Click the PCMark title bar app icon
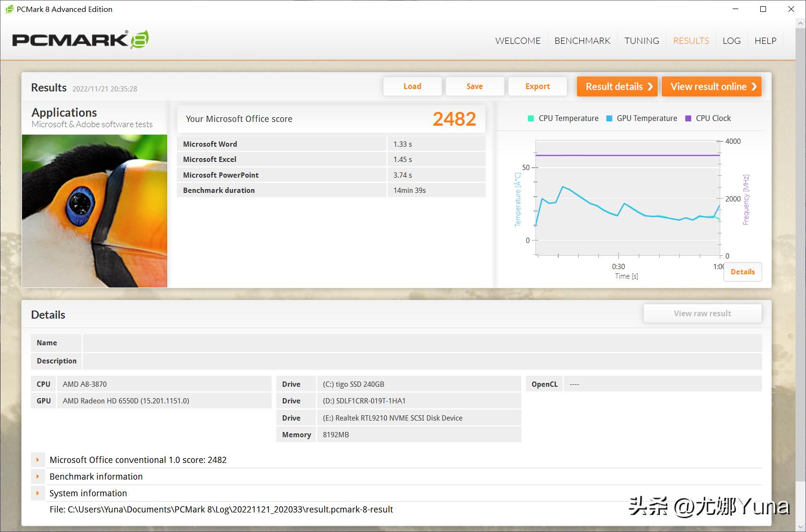Screen dimensions: 806x532 (x=9, y=9)
